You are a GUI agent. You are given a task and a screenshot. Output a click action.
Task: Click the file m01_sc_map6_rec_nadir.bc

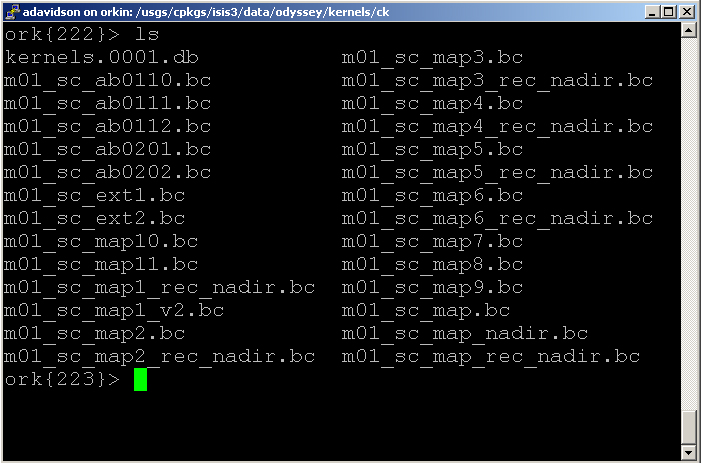[x=497, y=218]
